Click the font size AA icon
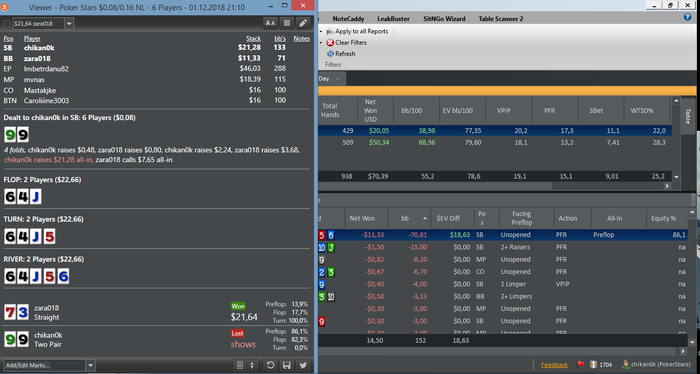700x374 pixels. click(270, 23)
